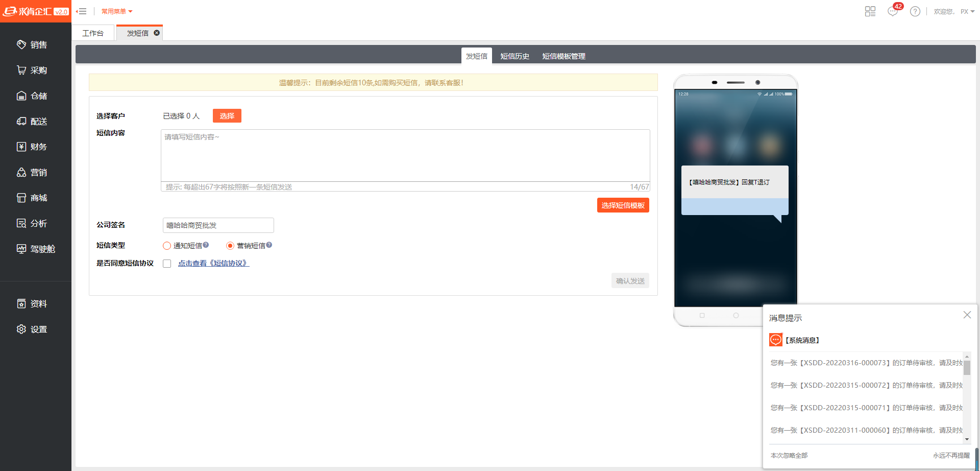Select the 通知短信 radio button
Screen dimensions: 980x471
coord(167,246)
